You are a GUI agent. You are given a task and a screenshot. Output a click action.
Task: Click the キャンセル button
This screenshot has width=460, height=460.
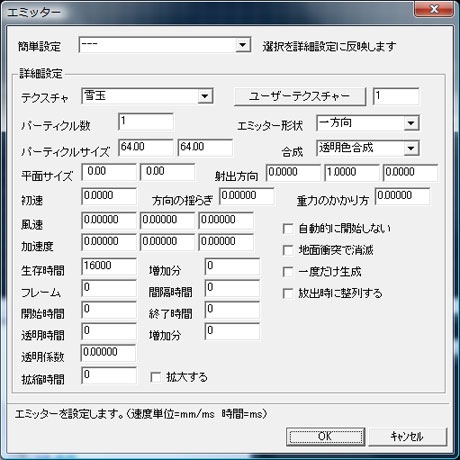407,436
